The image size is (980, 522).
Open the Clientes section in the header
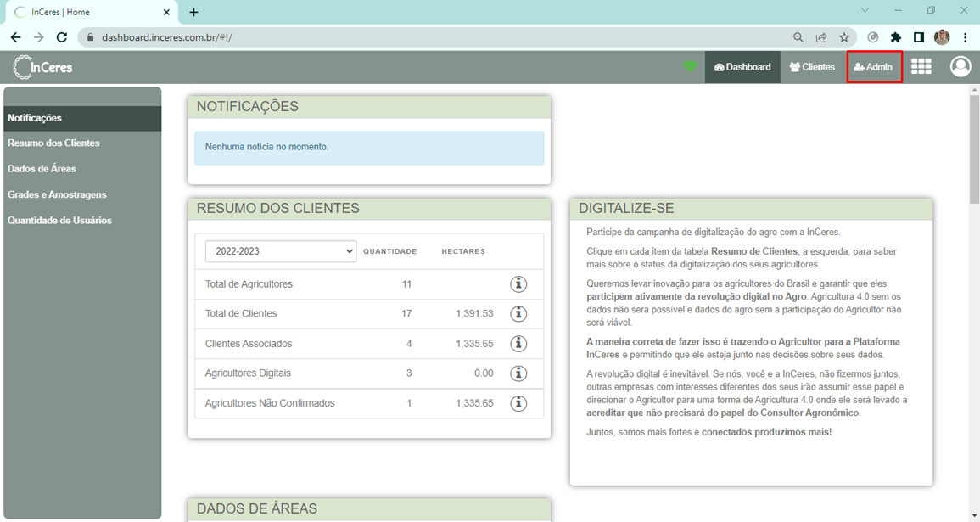pos(813,67)
